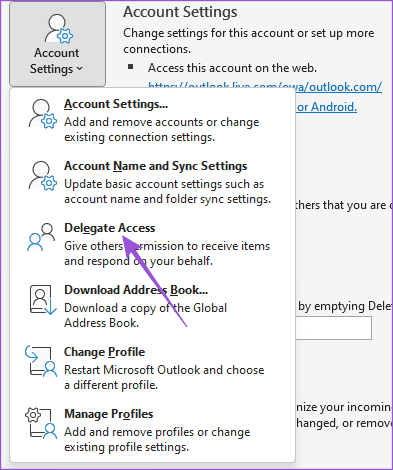Screen dimensions: 393x470
Task: Click "Add and remove profiles or change" text
Action: click(x=157, y=432)
